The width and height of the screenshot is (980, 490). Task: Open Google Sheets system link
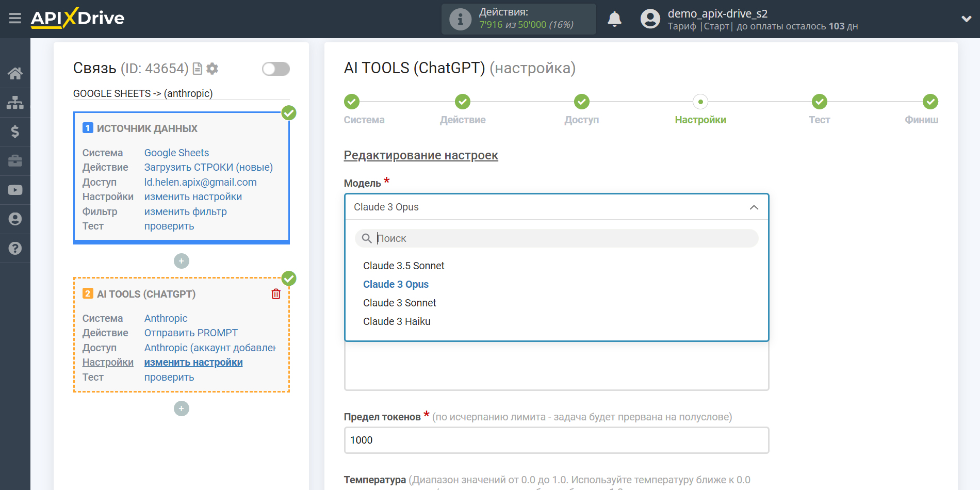(176, 153)
